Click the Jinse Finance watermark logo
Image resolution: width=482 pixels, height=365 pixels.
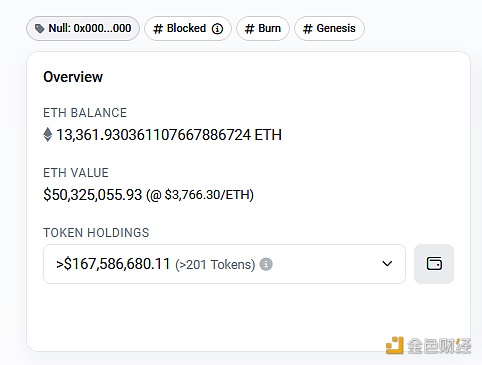coord(429,345)
